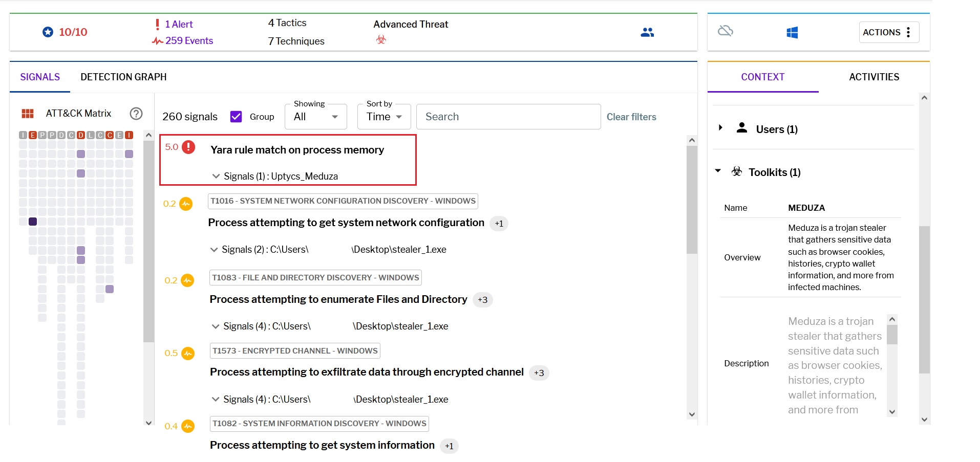Click Clear filters
The height and width of the screenshot is (462, 980).
[x=631, y=117]
